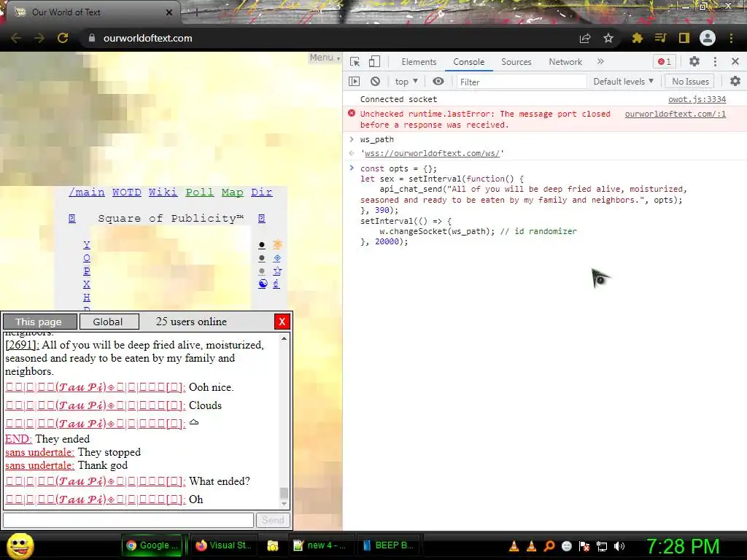Follow the Poll link

200,192
